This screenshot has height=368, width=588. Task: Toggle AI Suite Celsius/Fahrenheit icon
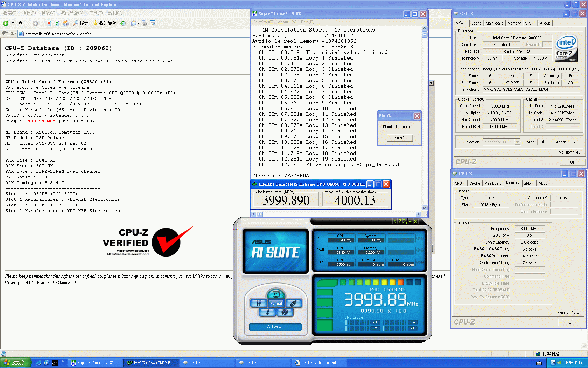pyautogui.click(x=405, y=221)
